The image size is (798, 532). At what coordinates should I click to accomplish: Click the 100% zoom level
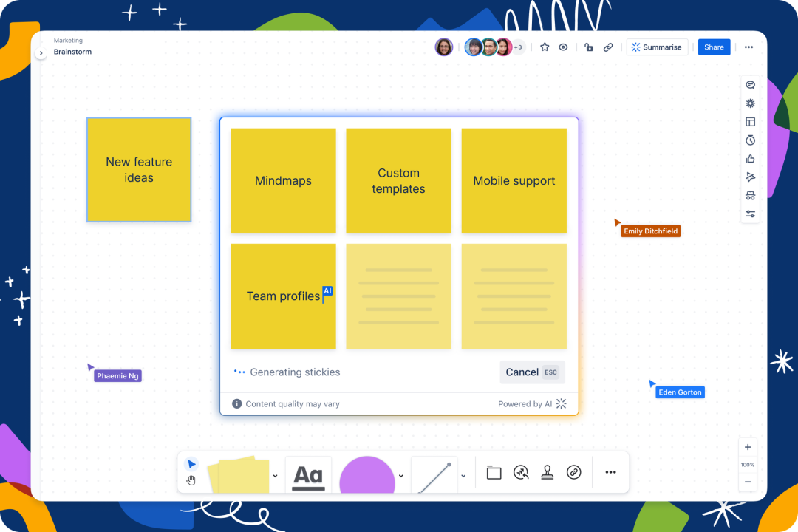pos(748,465)
